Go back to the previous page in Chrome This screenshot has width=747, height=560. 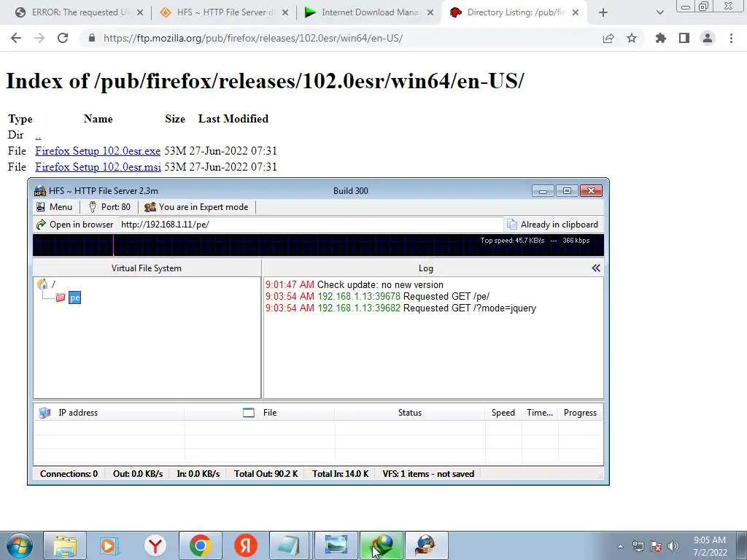[x=16, y=38]
